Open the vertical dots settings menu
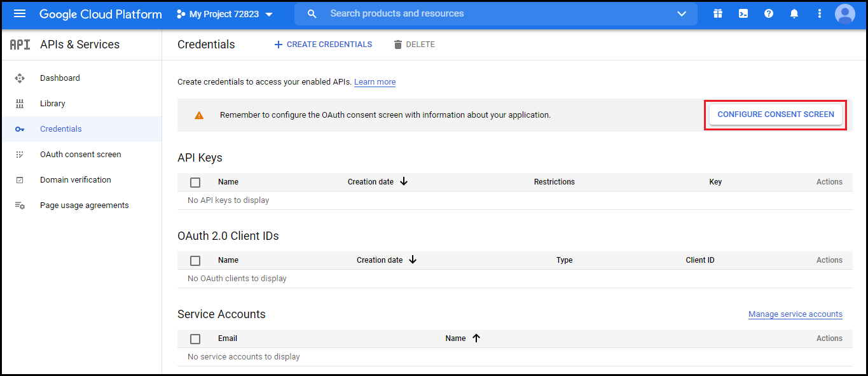Image resolution: width=868 pixels, height=376 pixels. pos(820,14)
